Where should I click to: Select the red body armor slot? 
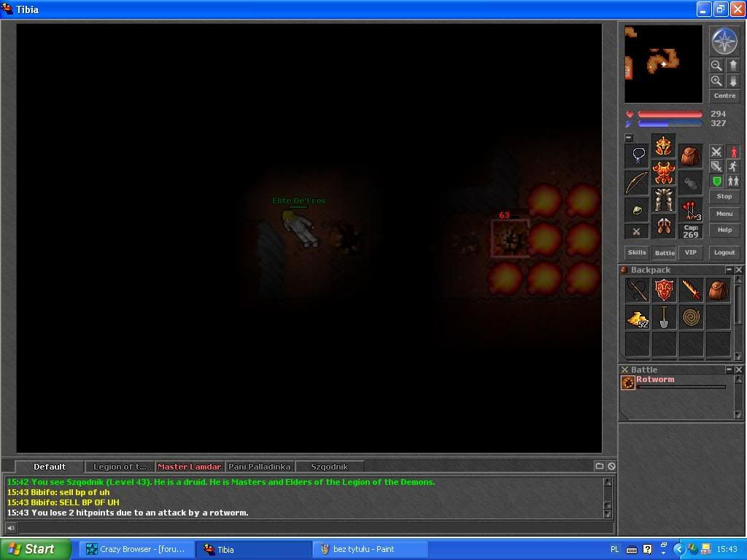(664, 173)
